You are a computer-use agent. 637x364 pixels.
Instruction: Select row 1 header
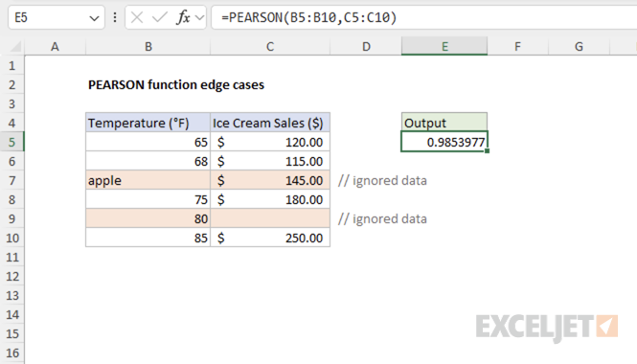(x=12, y=65)
